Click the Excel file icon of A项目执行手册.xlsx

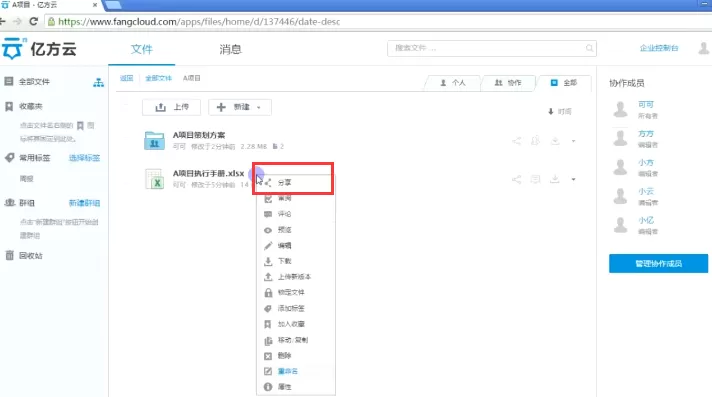(x=154, y=179)
